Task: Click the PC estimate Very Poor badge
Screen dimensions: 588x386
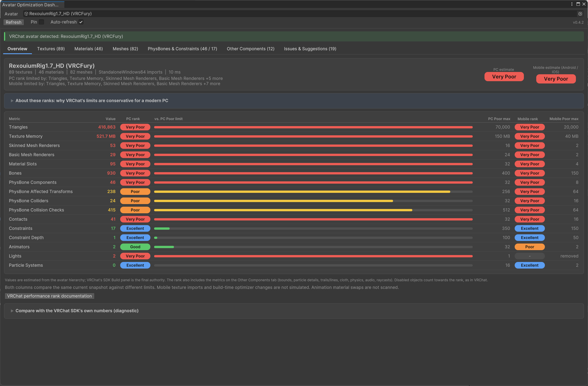Action: pyautogui.click(x=504, y=77)
